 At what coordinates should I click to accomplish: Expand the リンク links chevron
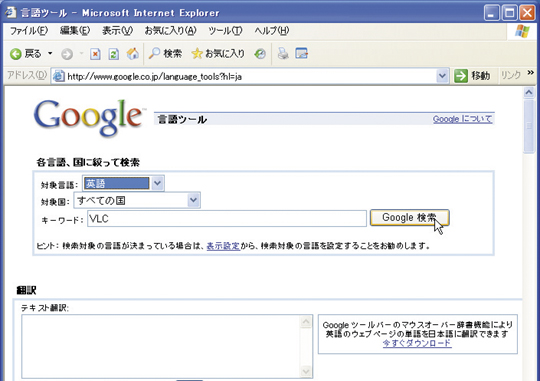[x=530, y=73]
